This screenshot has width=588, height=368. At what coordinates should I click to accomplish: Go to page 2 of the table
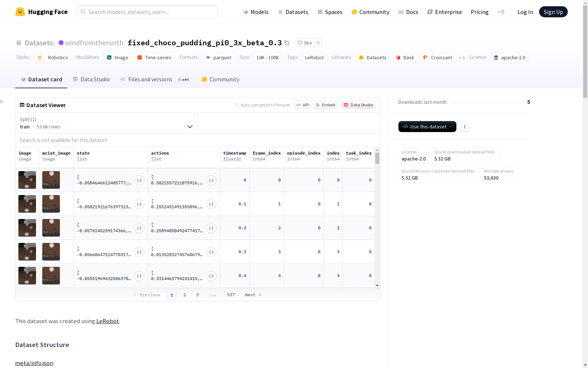point(184,295)
